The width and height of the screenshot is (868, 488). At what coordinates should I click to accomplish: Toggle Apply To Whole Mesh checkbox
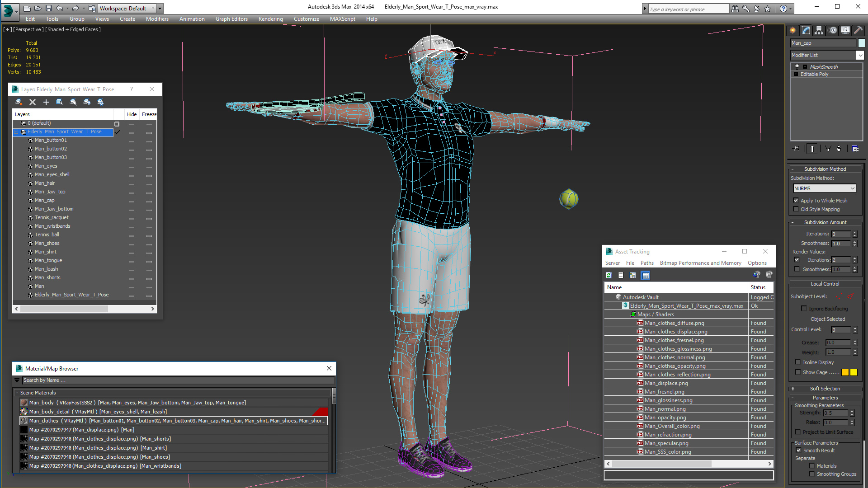[796, 201]
